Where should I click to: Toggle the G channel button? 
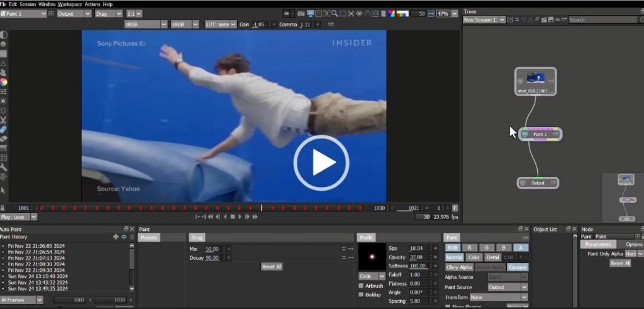coord(487,248)
